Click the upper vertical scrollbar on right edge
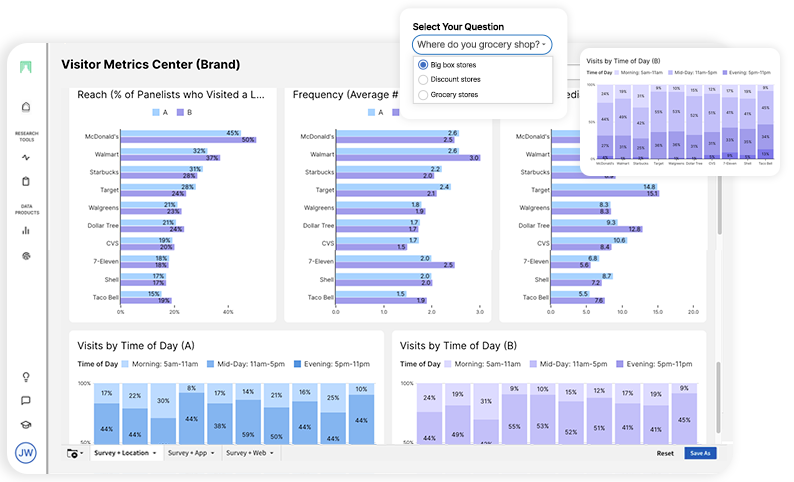Screen dimensions: 794x482 click(719, 205)
